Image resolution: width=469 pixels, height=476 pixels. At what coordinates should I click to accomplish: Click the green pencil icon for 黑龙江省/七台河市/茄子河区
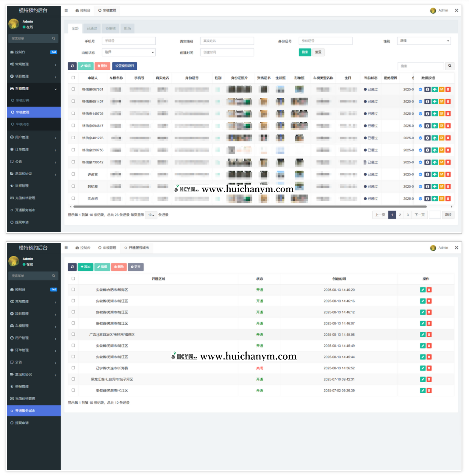click(x=423, y=379)
